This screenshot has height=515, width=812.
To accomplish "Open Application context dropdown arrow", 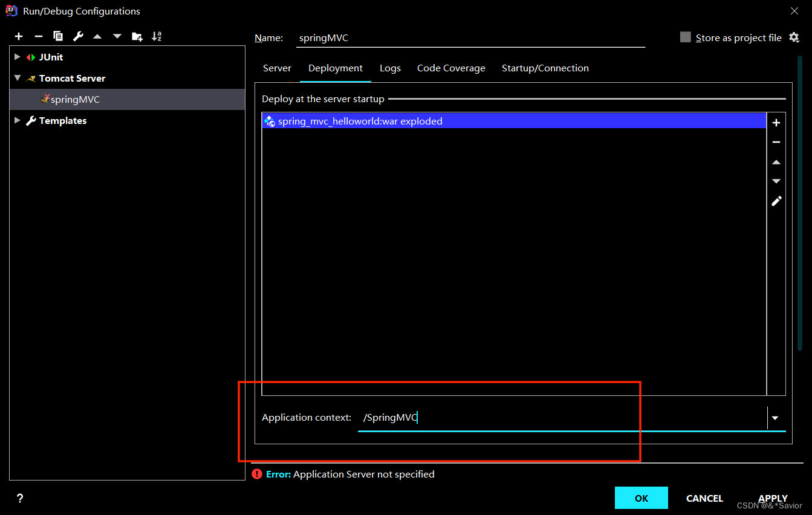I will tap(775, 418).
